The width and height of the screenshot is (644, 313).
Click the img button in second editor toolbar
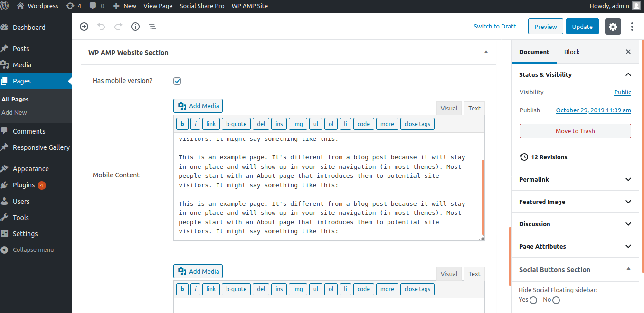(x=298, y=289)
